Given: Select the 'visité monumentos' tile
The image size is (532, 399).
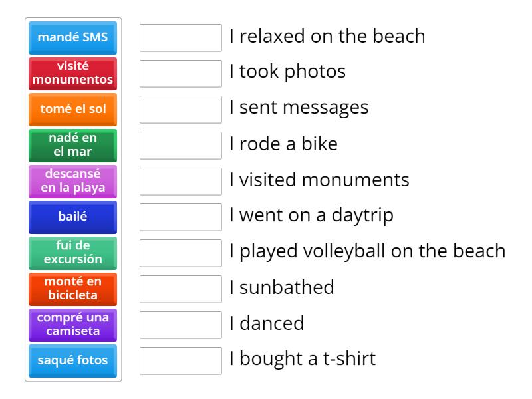Looking at the screenshot, I should click(73, 73).
